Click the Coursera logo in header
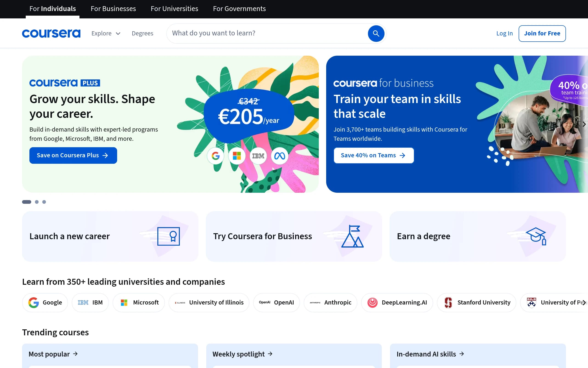The width and height of the screenshot is (588, 368). (51, 33)
